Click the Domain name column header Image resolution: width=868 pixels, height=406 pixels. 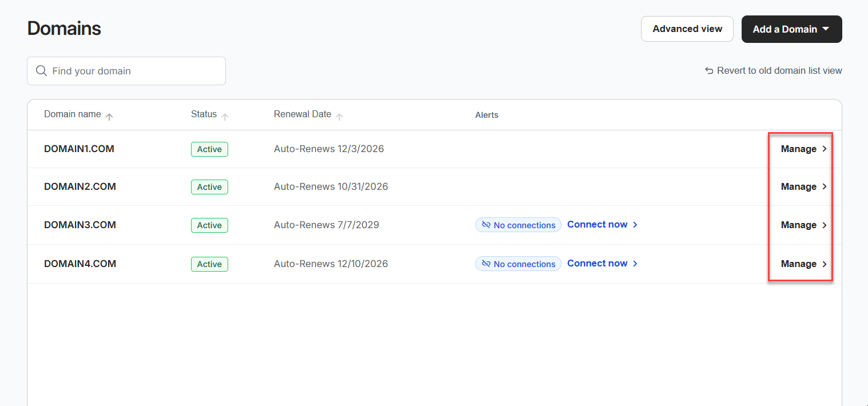[x=73, y=114]
